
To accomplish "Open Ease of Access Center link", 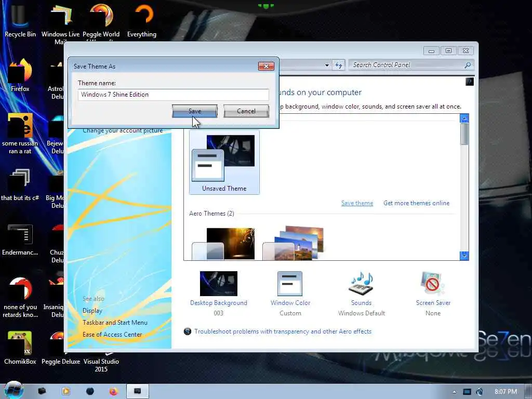I will pos(112,334).
